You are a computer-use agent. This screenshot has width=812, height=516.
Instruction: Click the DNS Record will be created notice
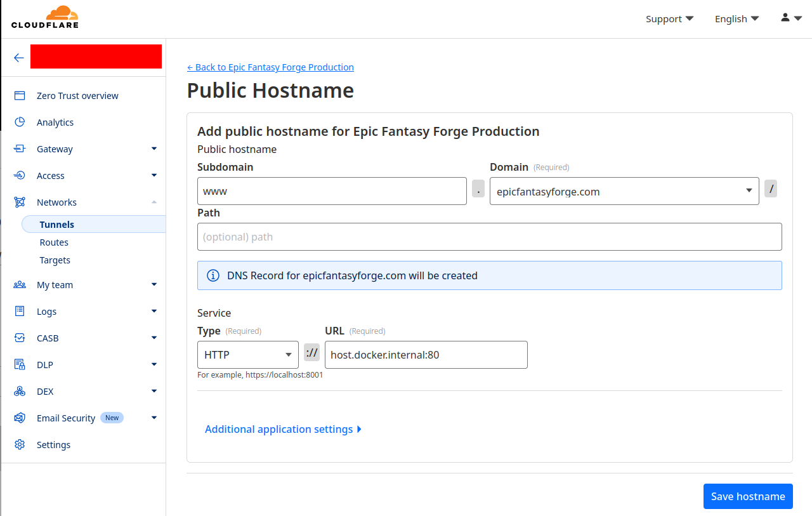pyautogui.click(x=489, y=275)
